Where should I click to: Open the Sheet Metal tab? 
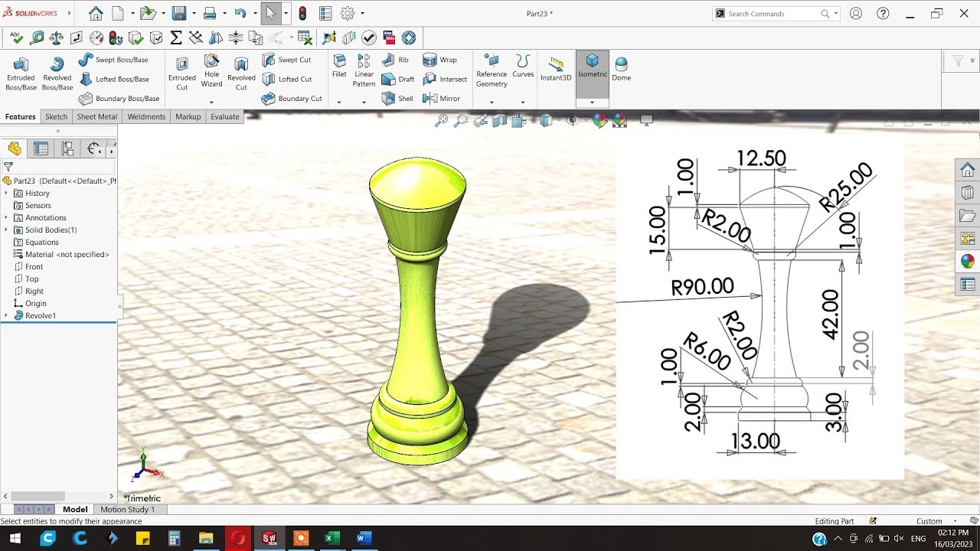(97, 116)
